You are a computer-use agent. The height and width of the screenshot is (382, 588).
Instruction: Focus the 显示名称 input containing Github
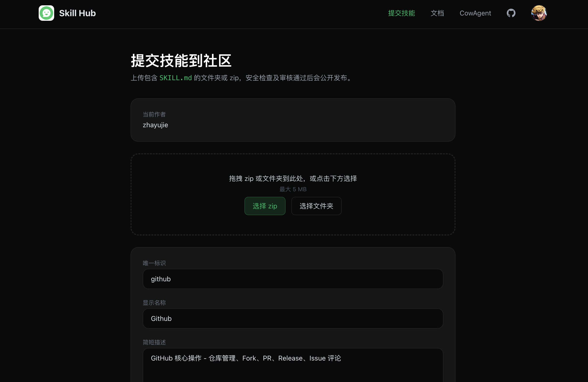click(x=293, y=318)
